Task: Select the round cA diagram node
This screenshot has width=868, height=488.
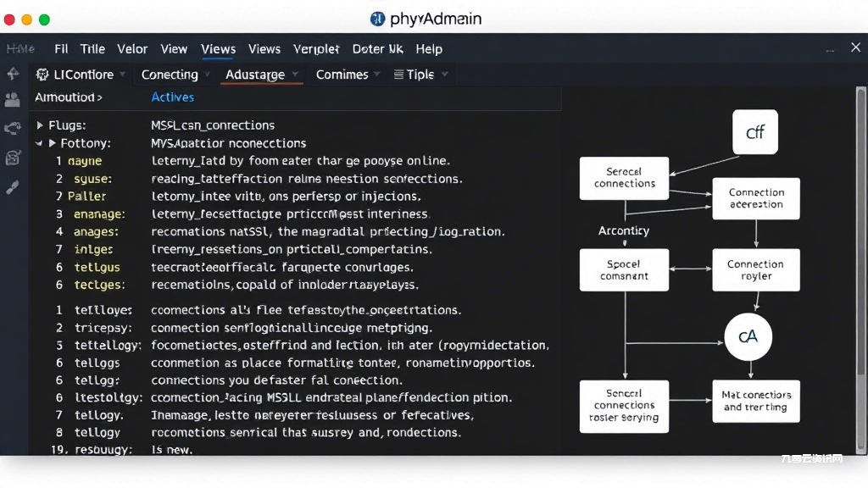Action: pyautogui.click(x=748, y=336)
